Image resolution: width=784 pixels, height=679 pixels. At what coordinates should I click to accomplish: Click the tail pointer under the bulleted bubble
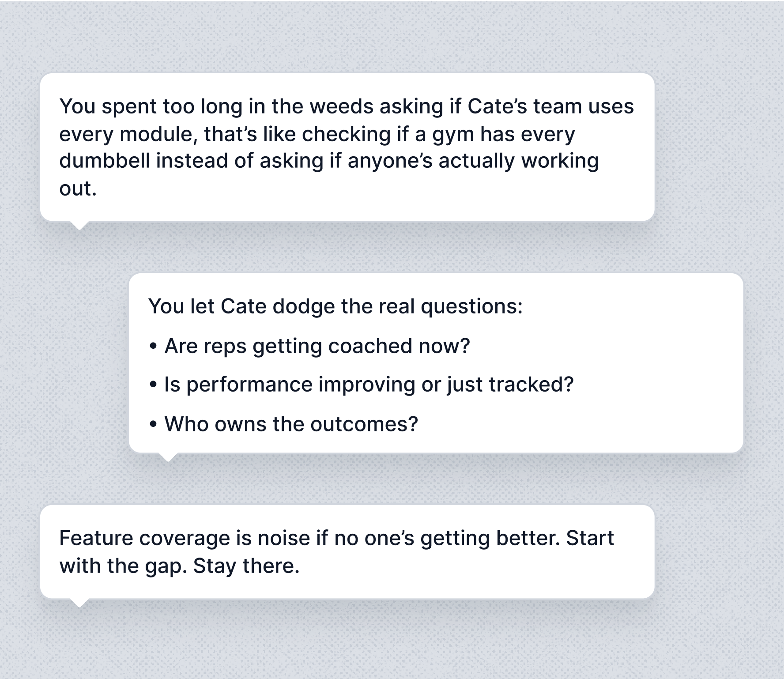(x=168, y=457)
